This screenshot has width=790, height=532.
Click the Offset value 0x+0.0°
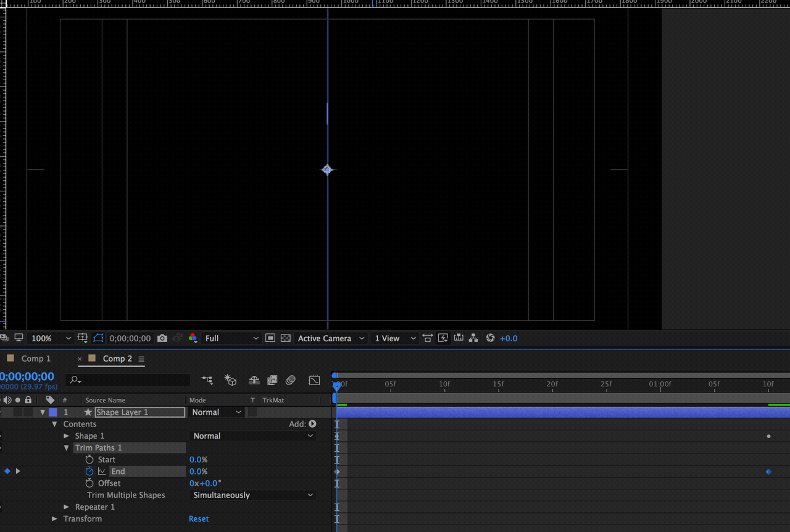(x=205, y=483)
